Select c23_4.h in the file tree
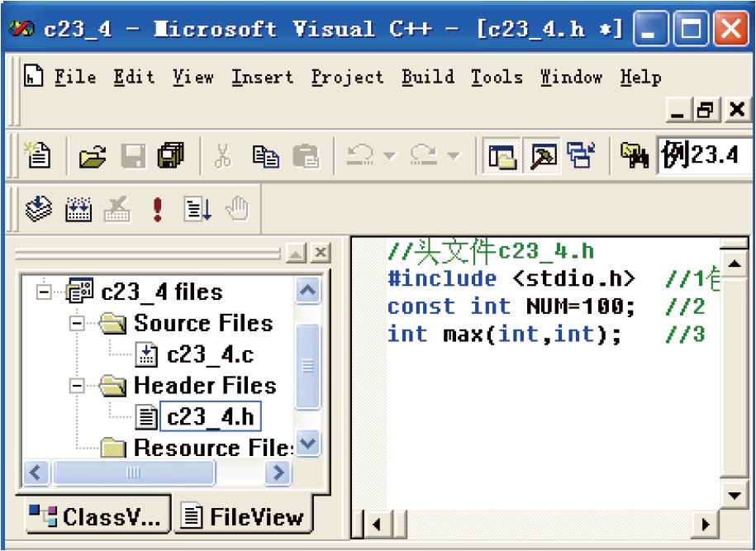The width and height of the screenshot is (756, 551). point(210,416)
